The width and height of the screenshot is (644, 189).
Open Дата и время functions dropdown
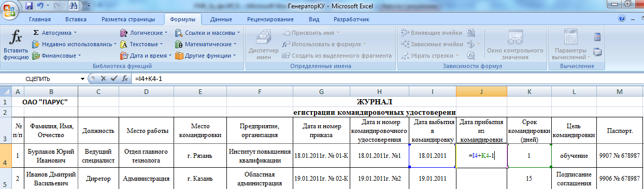[146, 56]
